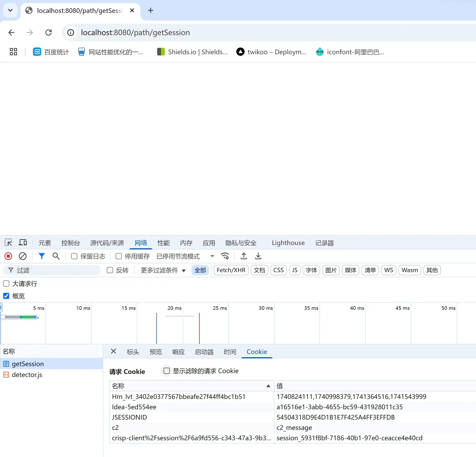Open the 更多过滤条件 dropdown

pyautogui.click(x=163, y=270)
